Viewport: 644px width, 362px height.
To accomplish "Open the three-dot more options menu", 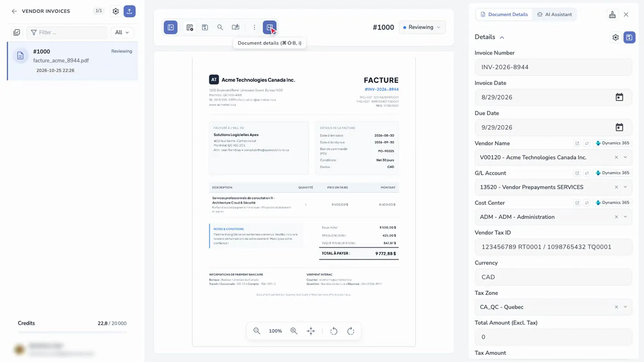I will 254,27.
